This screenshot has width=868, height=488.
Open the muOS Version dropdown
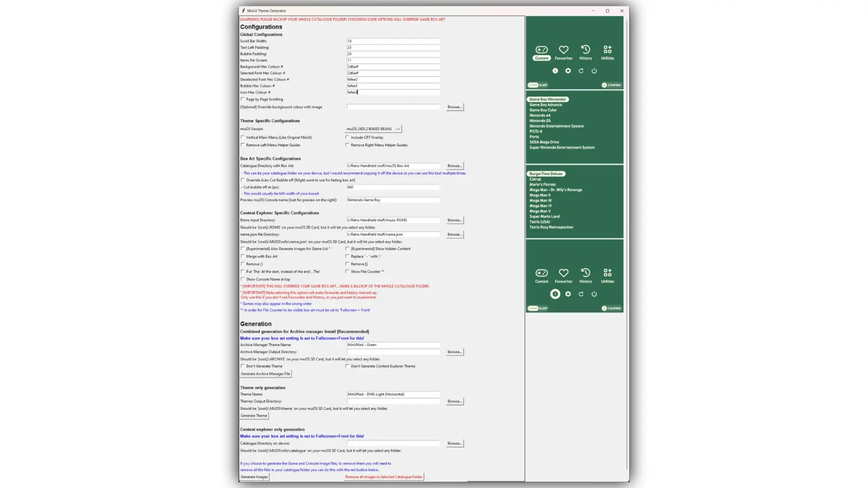coord(373,129)
